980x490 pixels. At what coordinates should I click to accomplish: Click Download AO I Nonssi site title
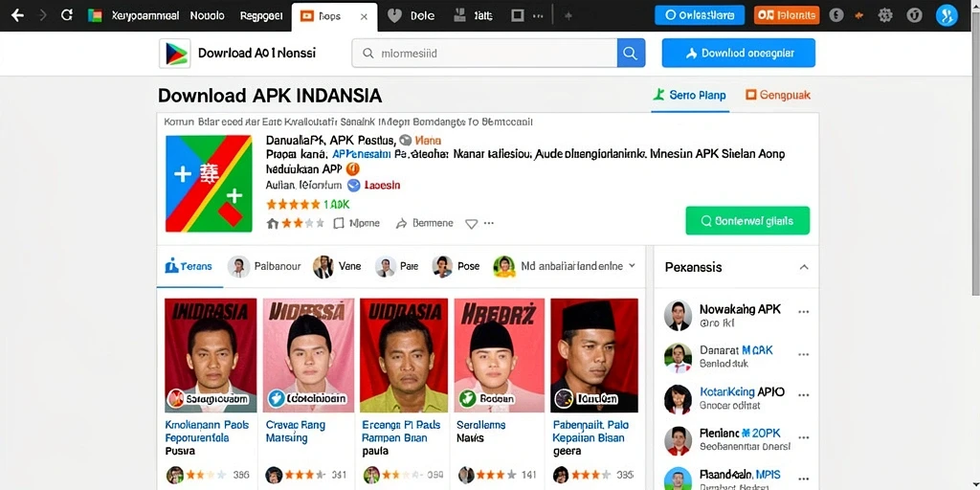(256, 54)
